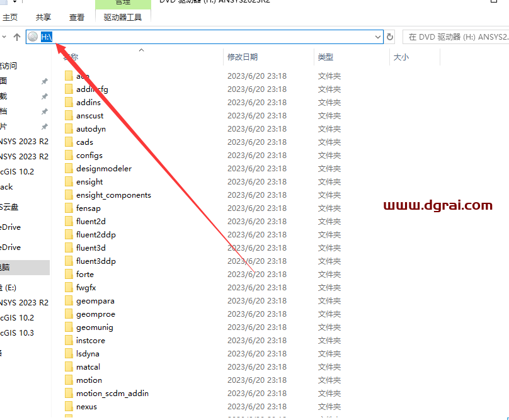The image size is (509, 420).
Task: Click the 文件夹 type cell of cads row
Action: click(329, 142)
